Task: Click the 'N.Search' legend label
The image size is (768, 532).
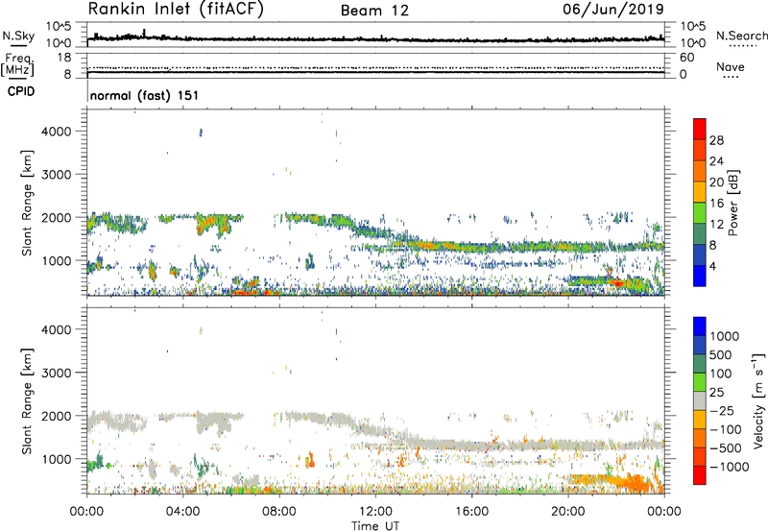Action: (741, 36)
